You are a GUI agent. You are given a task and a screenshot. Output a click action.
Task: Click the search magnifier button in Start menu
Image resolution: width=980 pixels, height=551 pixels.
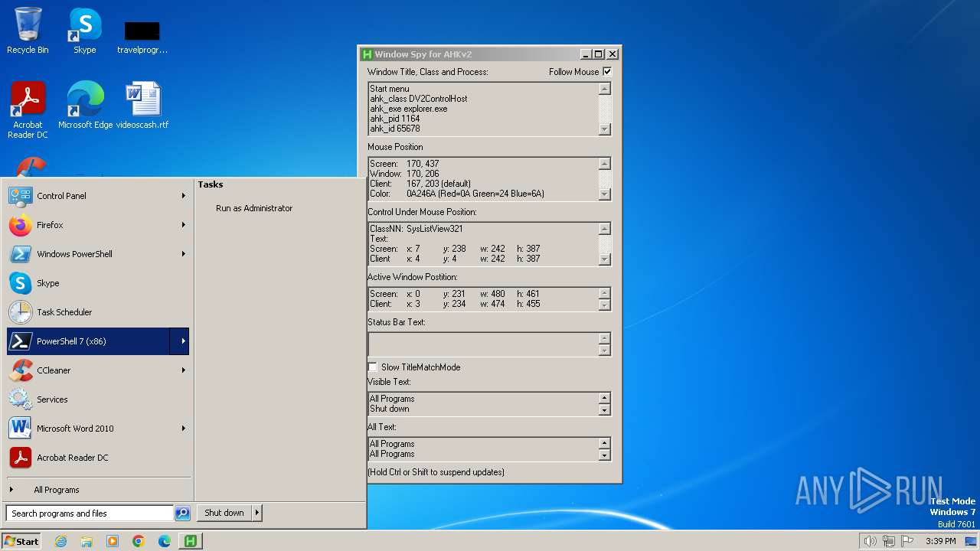coord(182,514)
